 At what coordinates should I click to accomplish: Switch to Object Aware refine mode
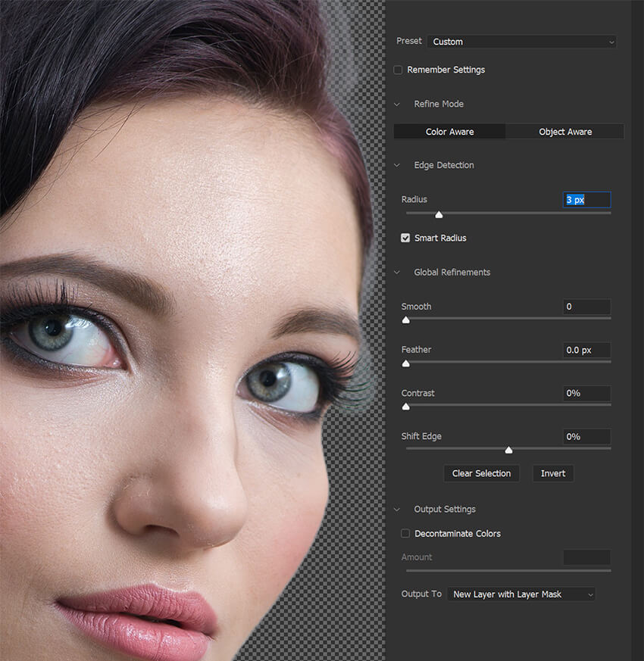(565, 132)
